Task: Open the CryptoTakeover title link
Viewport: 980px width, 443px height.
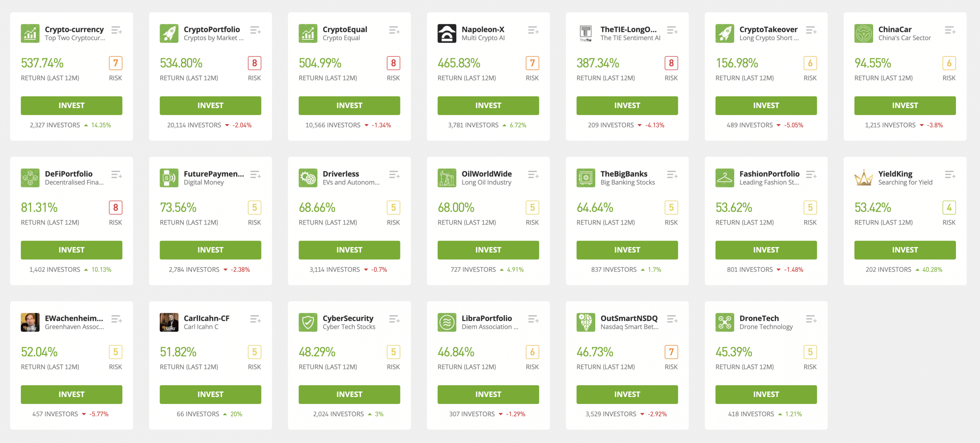Action: pyautogui.click(x=768, y=29)
